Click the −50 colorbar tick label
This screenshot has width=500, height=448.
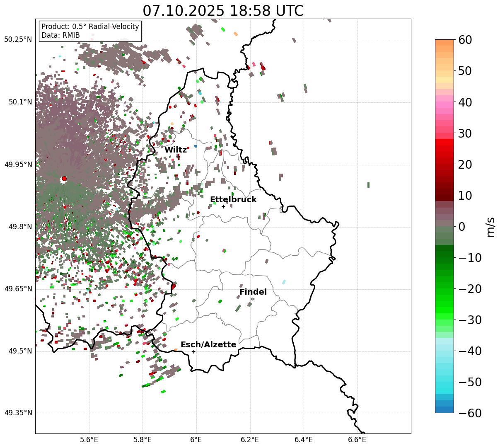tap(470, 382)
